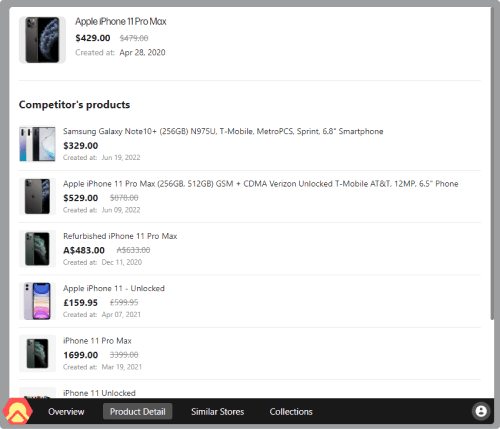Click the Mar 19, 2021 created date
500x429 pixels.
point(122,367)
